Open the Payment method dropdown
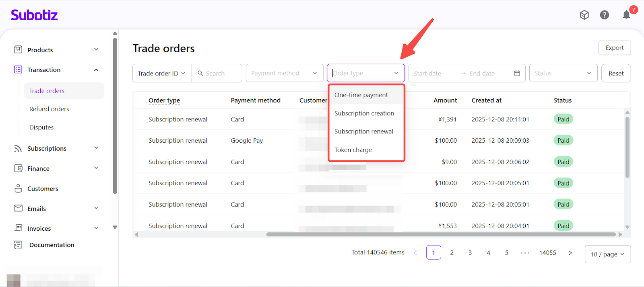The height and width of the screenshot is (287, 644). tap(284, 73)
